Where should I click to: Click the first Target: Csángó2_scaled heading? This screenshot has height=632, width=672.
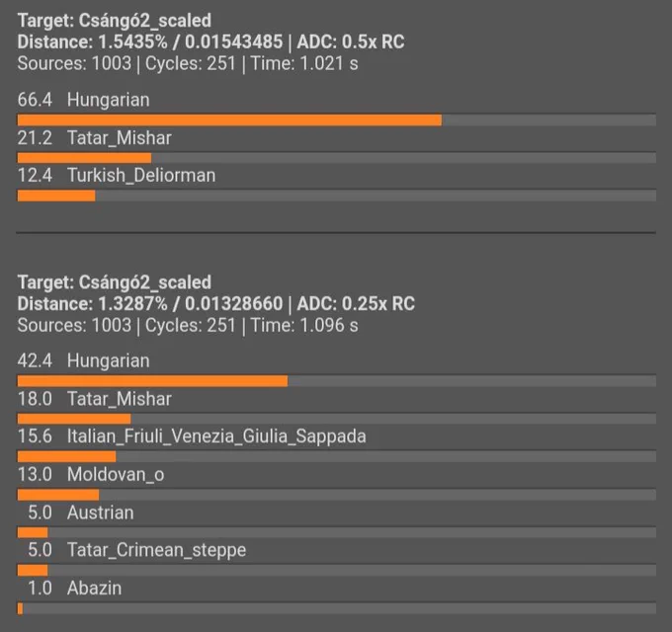[115, 21]
